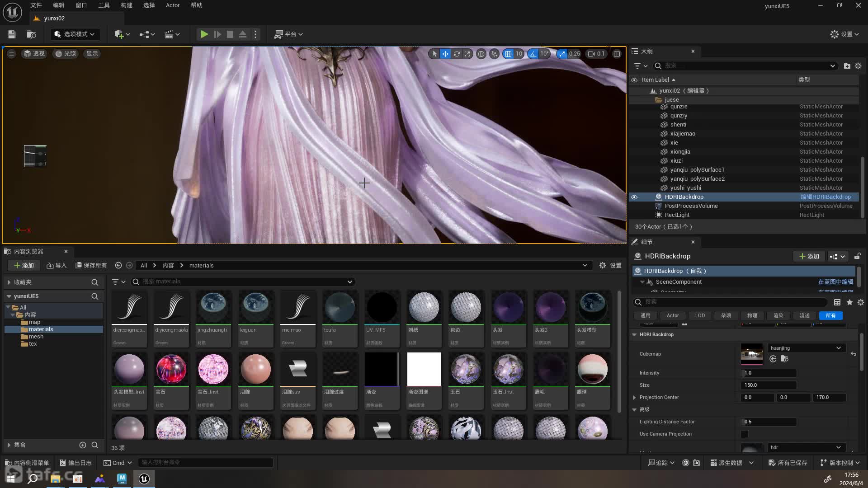This screenshot has height=488, width=868.
Task: Stop the play session
Action: click(x=230, y=34)
